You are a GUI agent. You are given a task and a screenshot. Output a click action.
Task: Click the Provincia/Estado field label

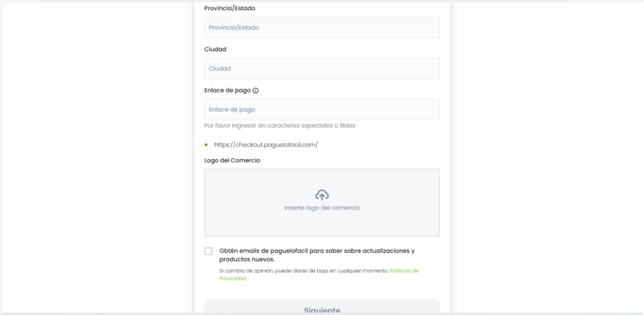[x=230, y=9]
